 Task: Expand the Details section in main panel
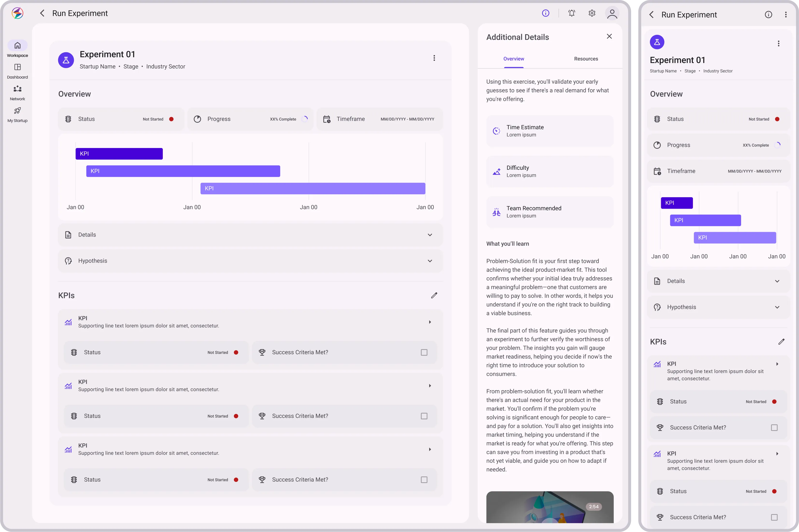point(430,235)
